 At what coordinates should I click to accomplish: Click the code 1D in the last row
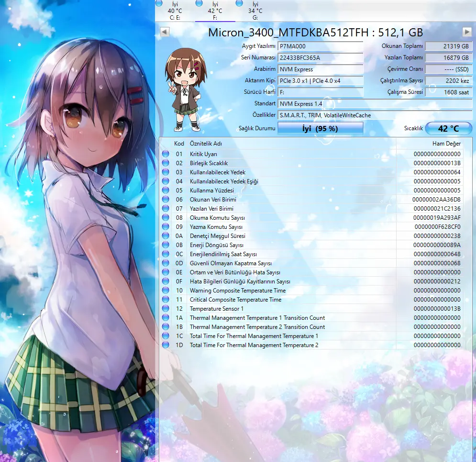(x=179, y=345)
